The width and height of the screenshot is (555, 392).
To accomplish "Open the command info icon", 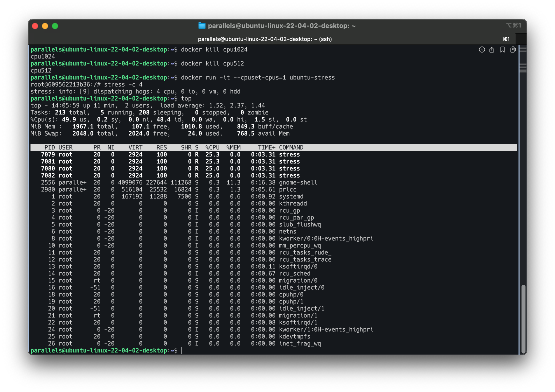I will 482,50.
